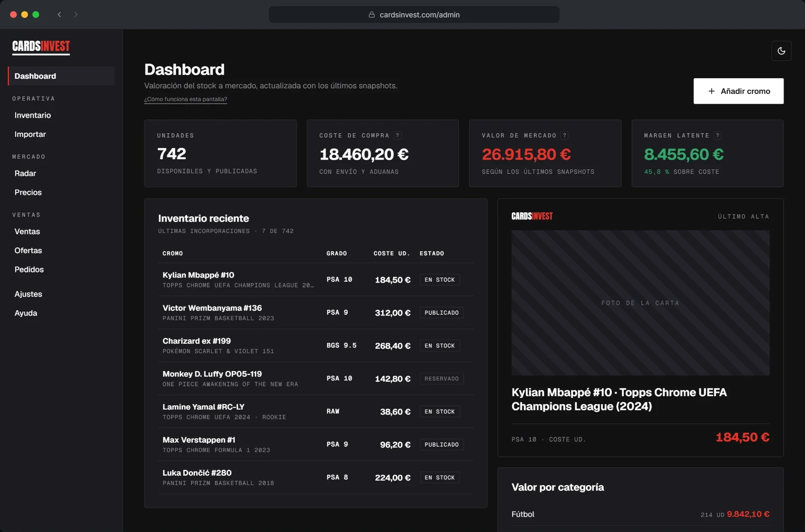Viewport: 805px width, 532px height.
Task: Click the Foto de la carta placeholder image
Action: click(x=640, y=303)
